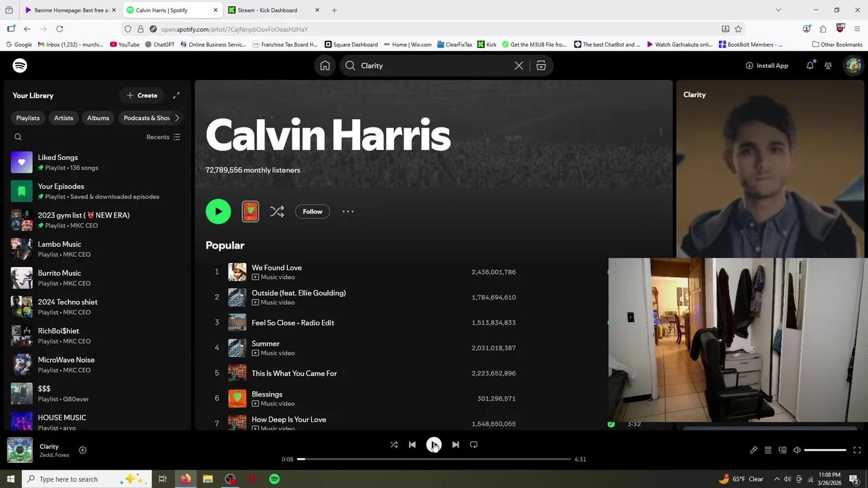The height and width of the screenshot is (488, 868).
Task: Open RichBoi$hiet playlist
Action: click(98, 336)
